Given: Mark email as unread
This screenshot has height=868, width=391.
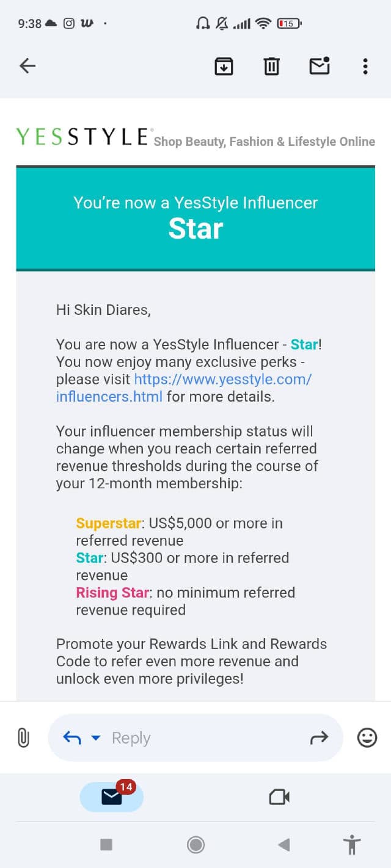Looking at the screenshot, I should click(320, 66).
